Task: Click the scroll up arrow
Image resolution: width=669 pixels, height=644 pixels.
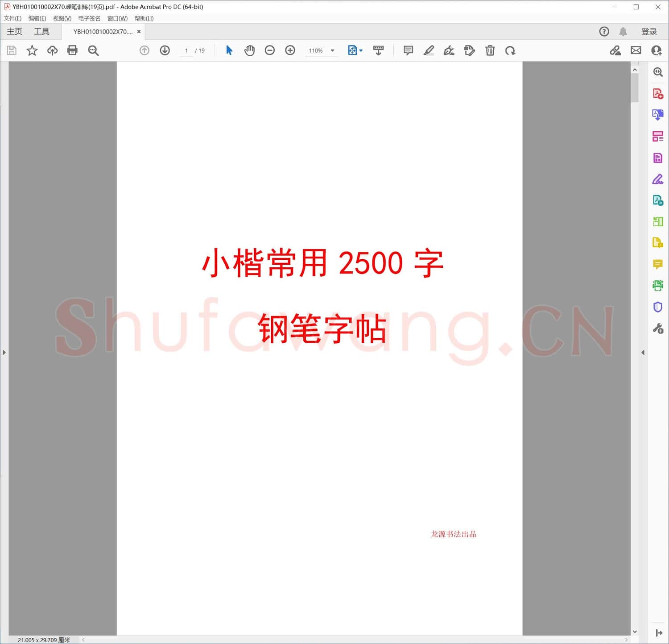Action: coord(635,70)
